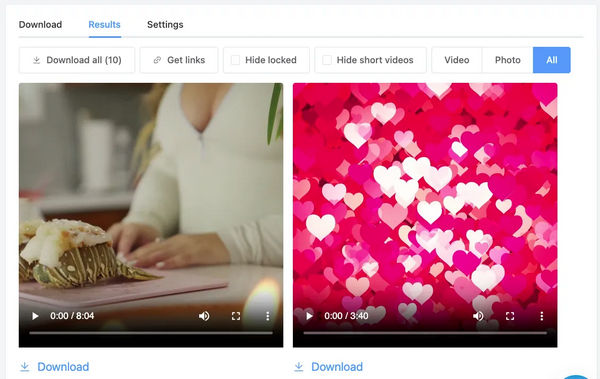This screenshot has height=379, width=600.
Task: Enable the Hide short videos checkbox
Action: [327, 60]
